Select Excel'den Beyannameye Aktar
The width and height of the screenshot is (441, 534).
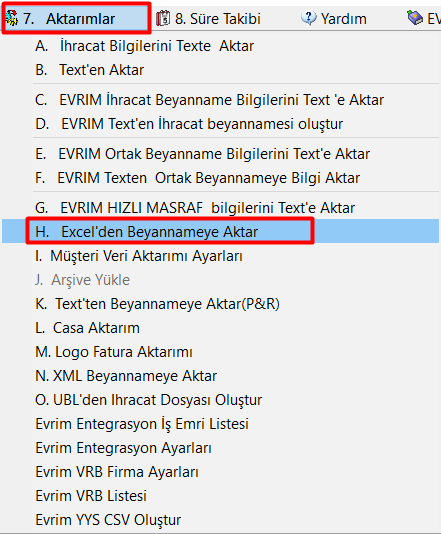(220, 232)
